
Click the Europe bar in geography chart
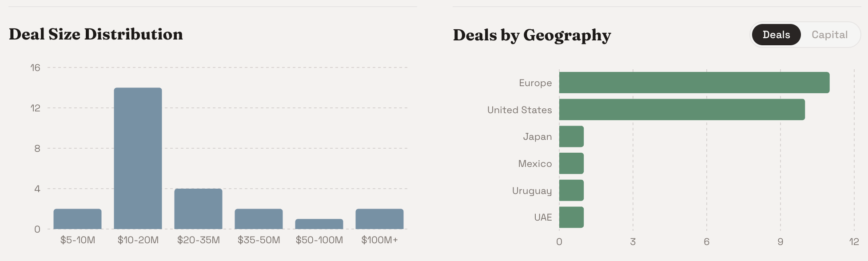coord(694,83)
